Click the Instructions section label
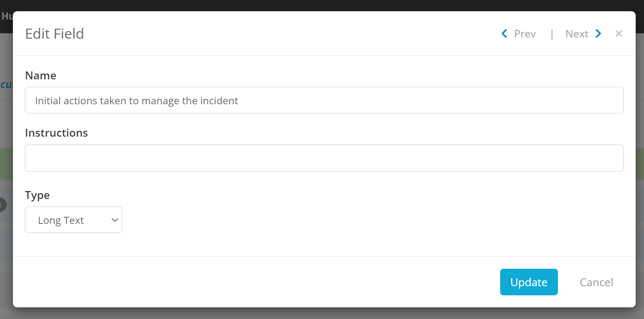Viewport: 644px width, 319px height. (x=56, y=133)
